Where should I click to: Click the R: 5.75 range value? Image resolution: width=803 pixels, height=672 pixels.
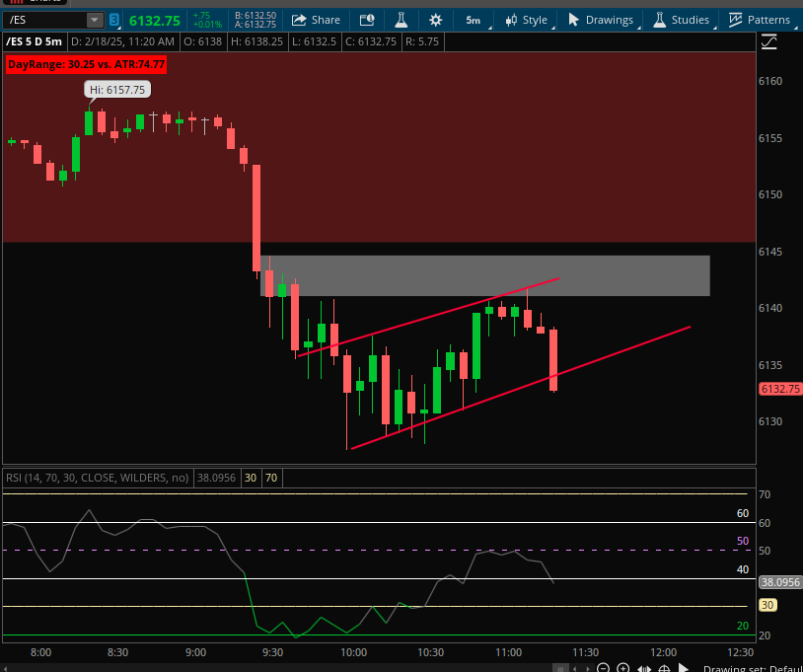[x=422, y=41]
